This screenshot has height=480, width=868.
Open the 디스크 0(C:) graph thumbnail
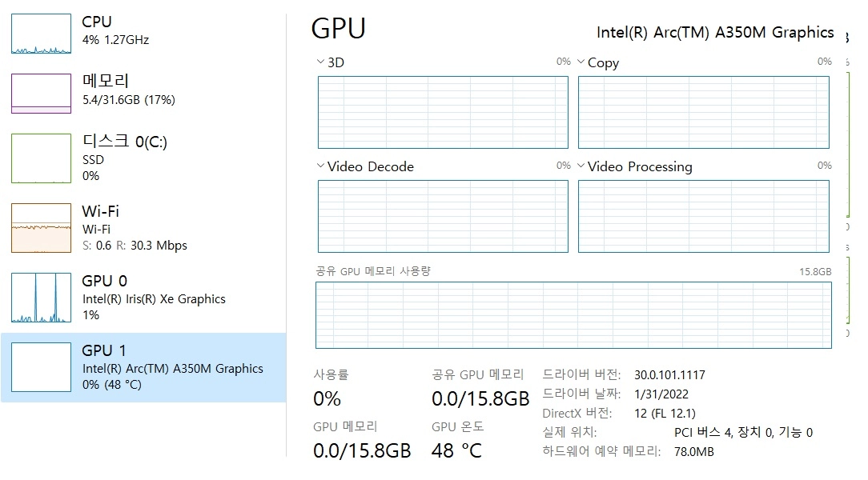pyautogui.click(x=41, y=158)
